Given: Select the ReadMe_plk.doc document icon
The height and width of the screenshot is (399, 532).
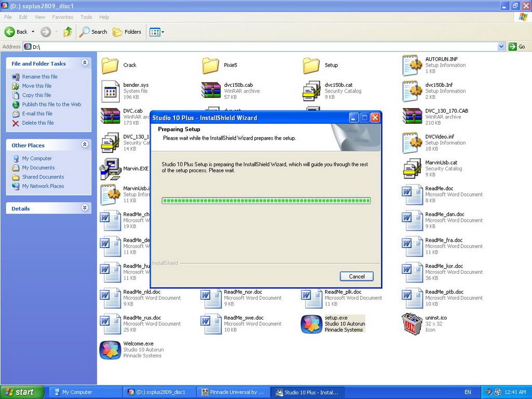Looking at the screenshot, I should point(312,298).
